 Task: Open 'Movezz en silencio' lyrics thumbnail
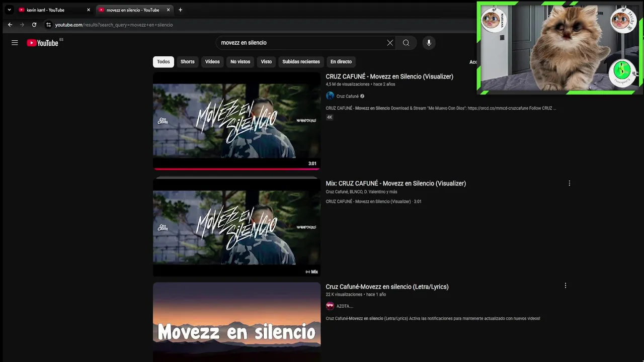click(236, 322)
